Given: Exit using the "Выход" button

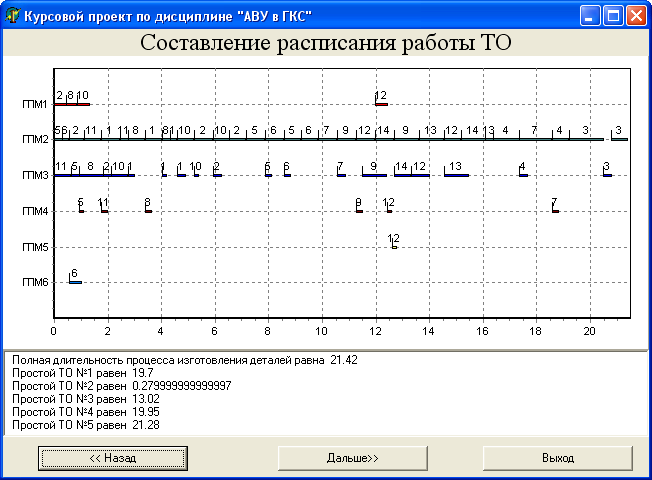Looking at the screenshot, I should pyautogui.click(x=558, y=458).
